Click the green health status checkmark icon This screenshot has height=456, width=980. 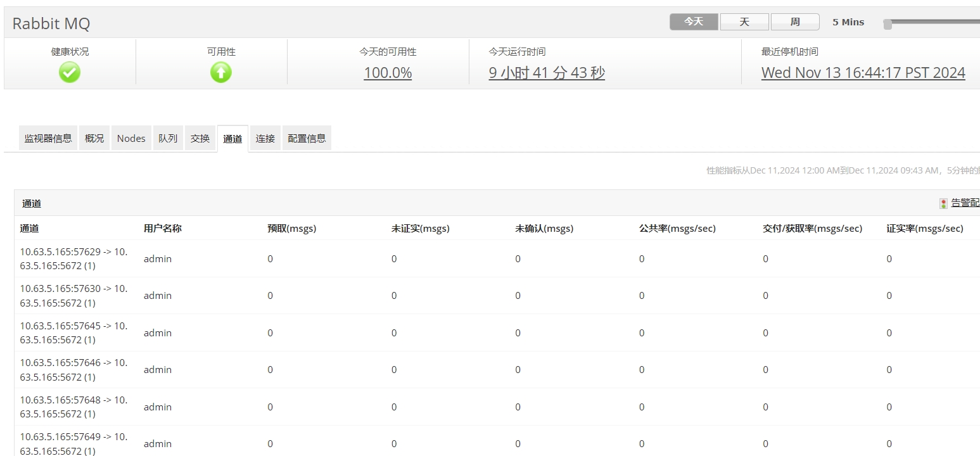point(70,73)
